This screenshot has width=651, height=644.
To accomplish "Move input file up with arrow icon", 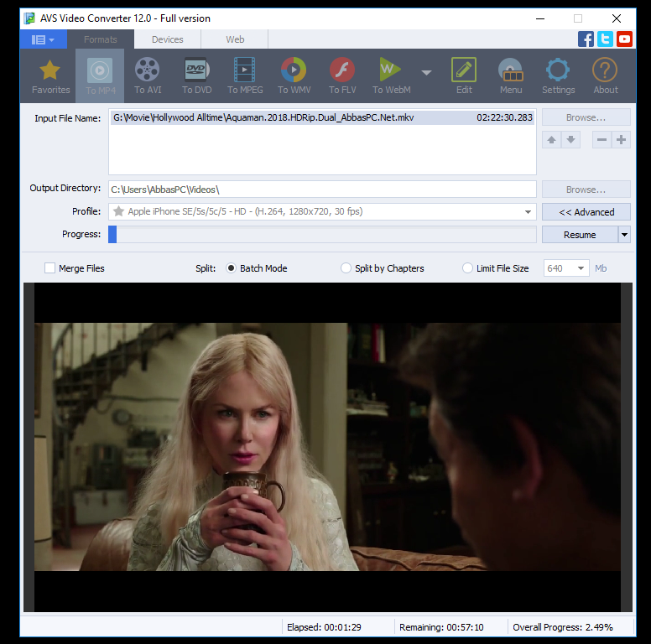I will tap(551, 140).
